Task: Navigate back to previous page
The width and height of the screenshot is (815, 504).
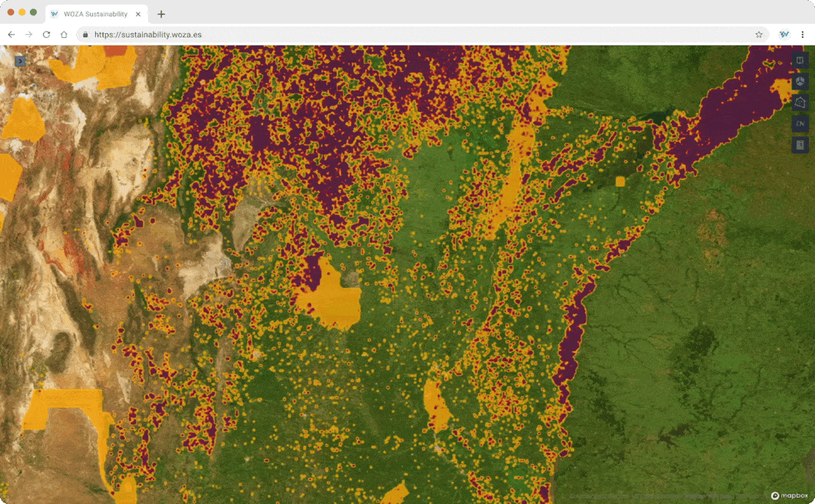Action: pyautogui.click(x=12, y=35)
